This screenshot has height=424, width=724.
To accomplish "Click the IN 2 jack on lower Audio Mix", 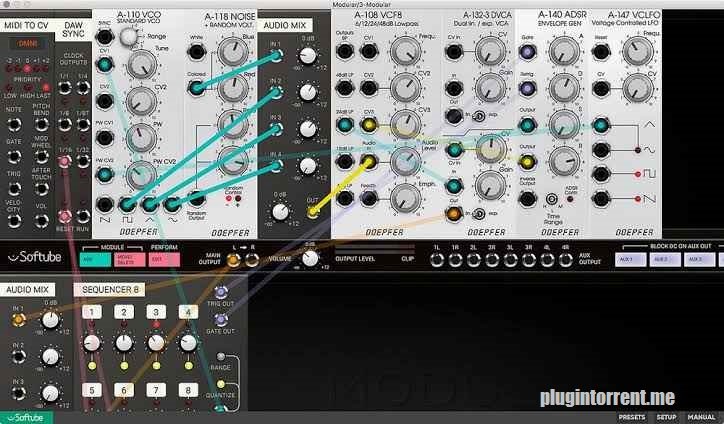I will click(x=18, y=357).
